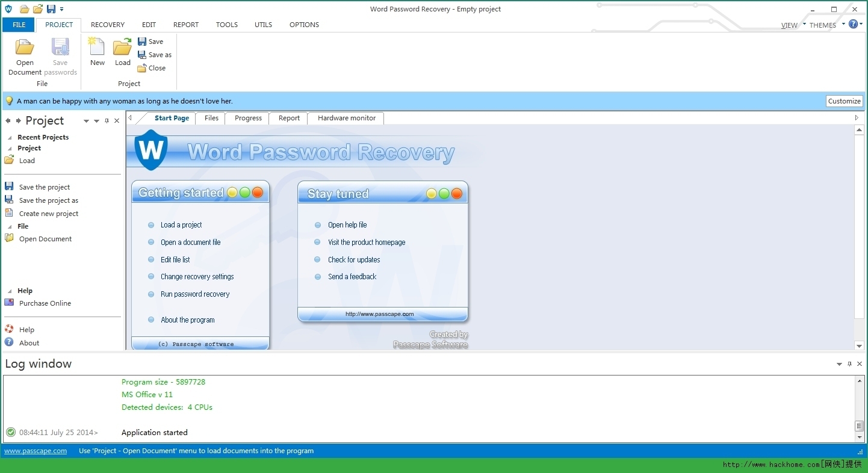Switch to TOOLS ribbon tab
The image size is (868, 473).
point(227,25)
